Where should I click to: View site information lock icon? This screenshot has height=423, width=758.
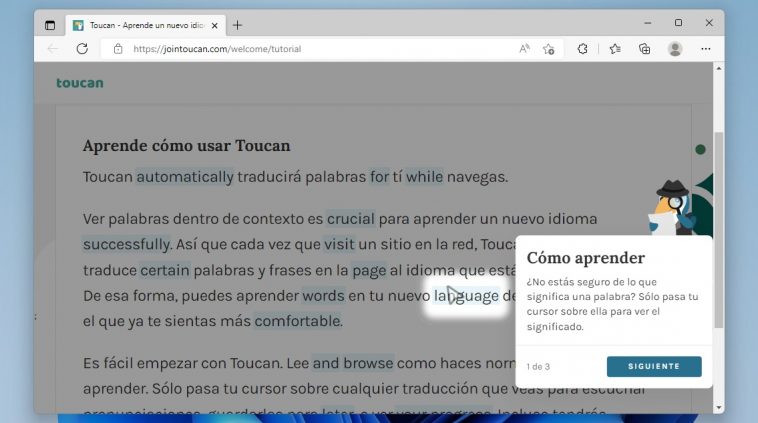coord(118,49)
